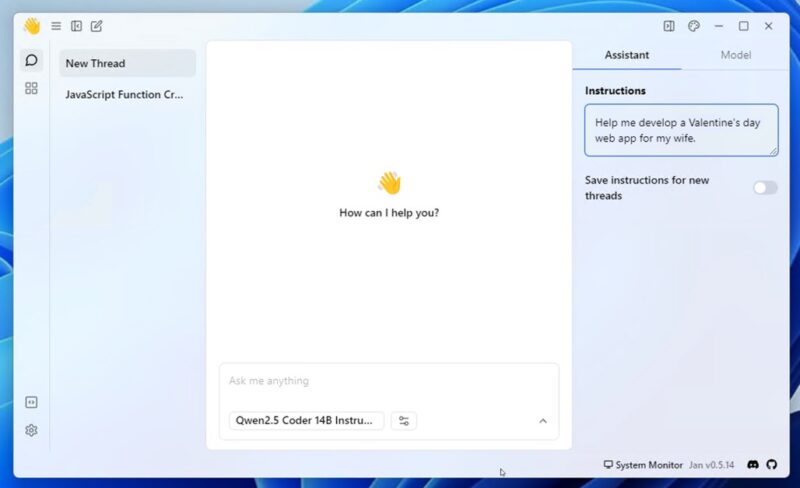Switch to the Model tab
The image size is (800, 488).
(x=736, y=55)
